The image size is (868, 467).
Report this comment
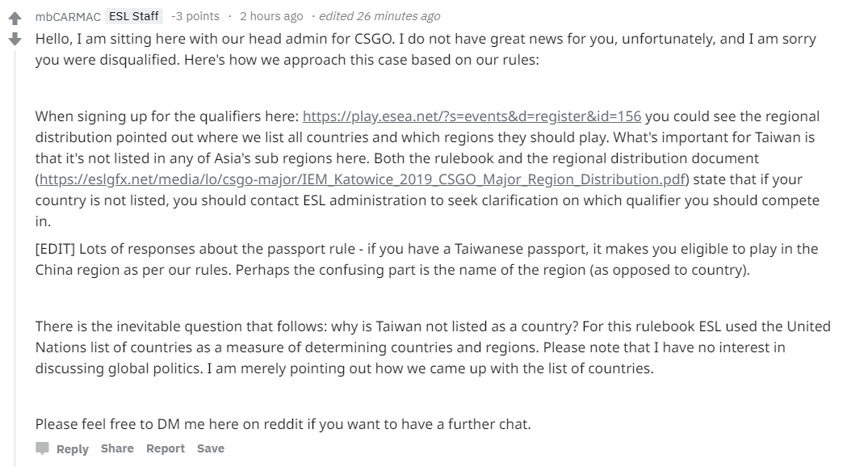(166, 448)
